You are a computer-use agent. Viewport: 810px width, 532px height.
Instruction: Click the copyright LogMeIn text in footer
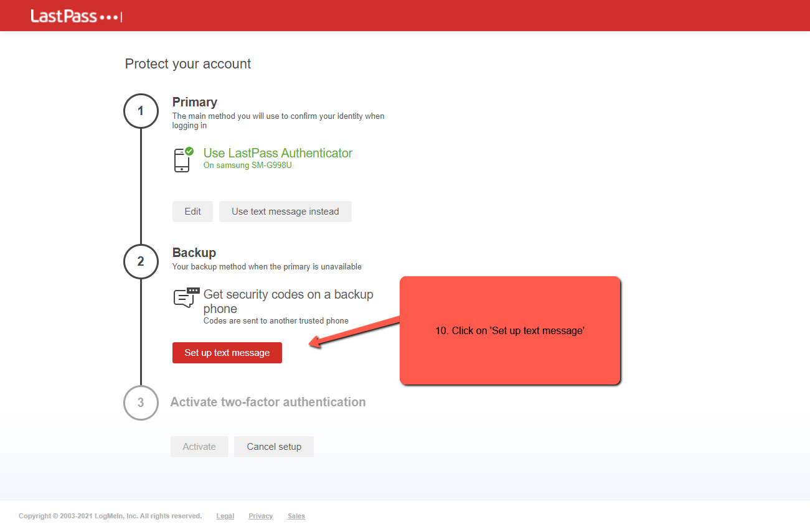pos(110,516)
